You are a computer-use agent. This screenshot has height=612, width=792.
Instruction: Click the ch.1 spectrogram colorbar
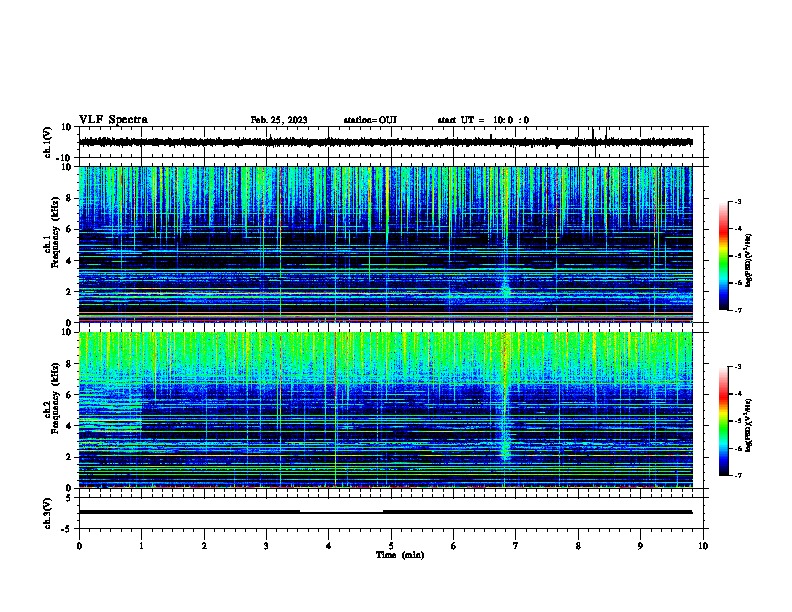723,256
